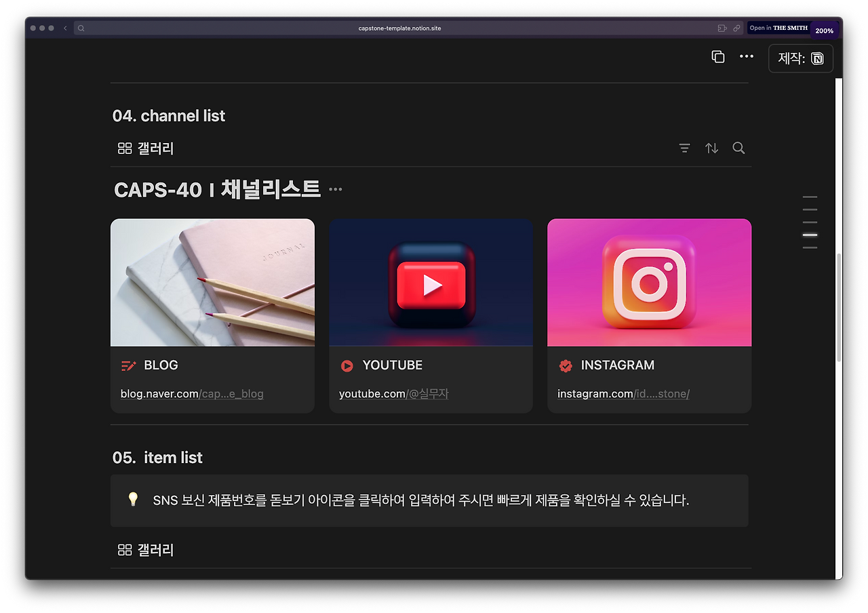Click the '05. item list' heading
This screenshot has width=868, height=613.
tap(157, 458)
